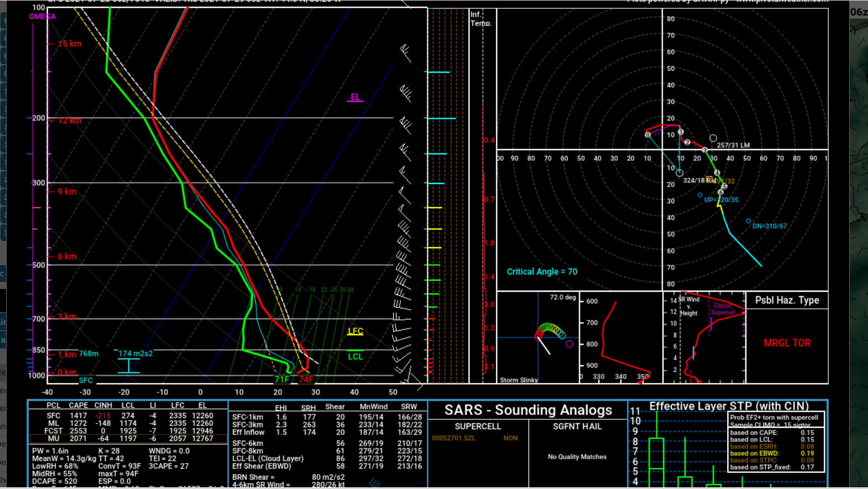Click the 768m height label
This screenshot has width=868, height=489.
click(x=88, y=354)
